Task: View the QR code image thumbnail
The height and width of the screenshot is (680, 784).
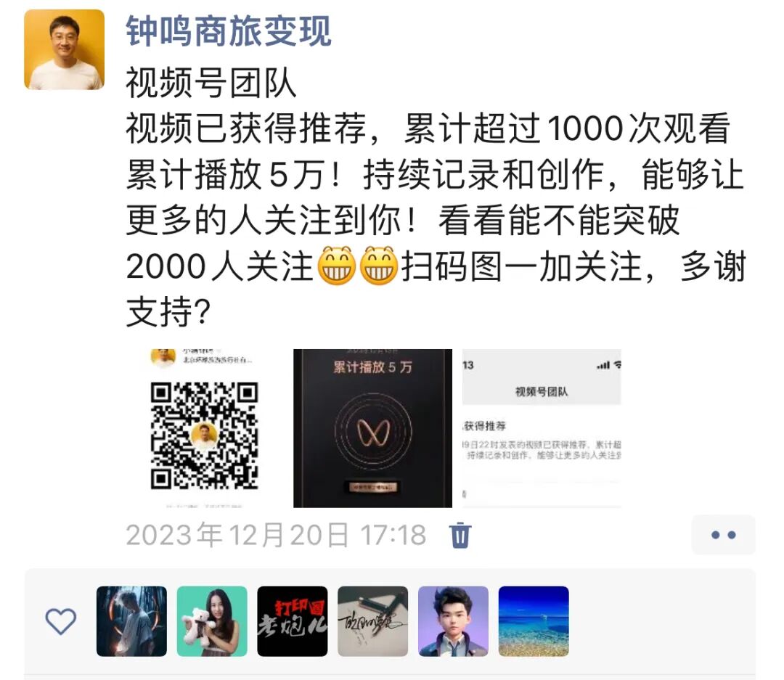Action: point(205,428)
